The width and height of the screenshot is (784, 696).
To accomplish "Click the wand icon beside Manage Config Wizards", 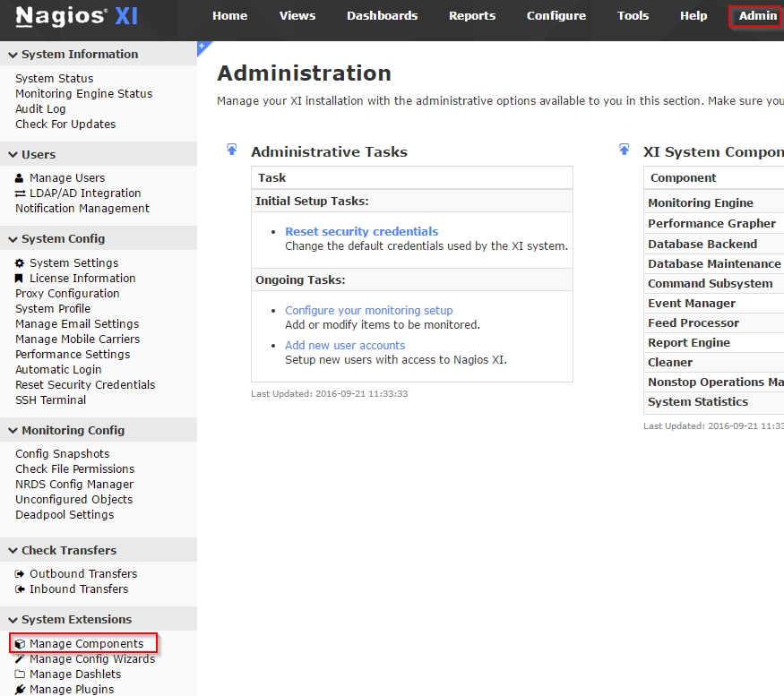I will tap(20, 659).
